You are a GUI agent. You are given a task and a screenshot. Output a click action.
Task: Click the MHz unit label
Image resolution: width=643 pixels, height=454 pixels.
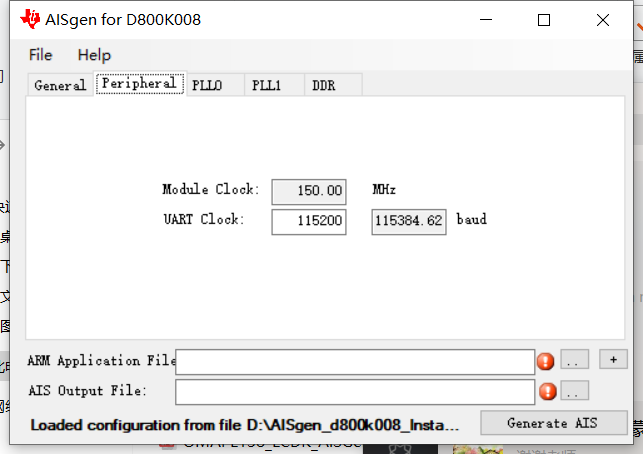point(384,189)
